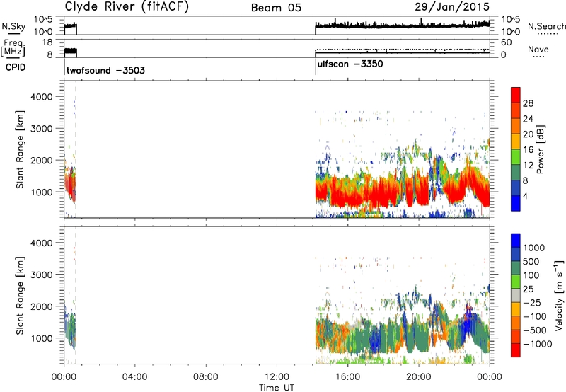Select the 'ulfscan -3350' program label

pyautogui.click(x=350, y=64)
